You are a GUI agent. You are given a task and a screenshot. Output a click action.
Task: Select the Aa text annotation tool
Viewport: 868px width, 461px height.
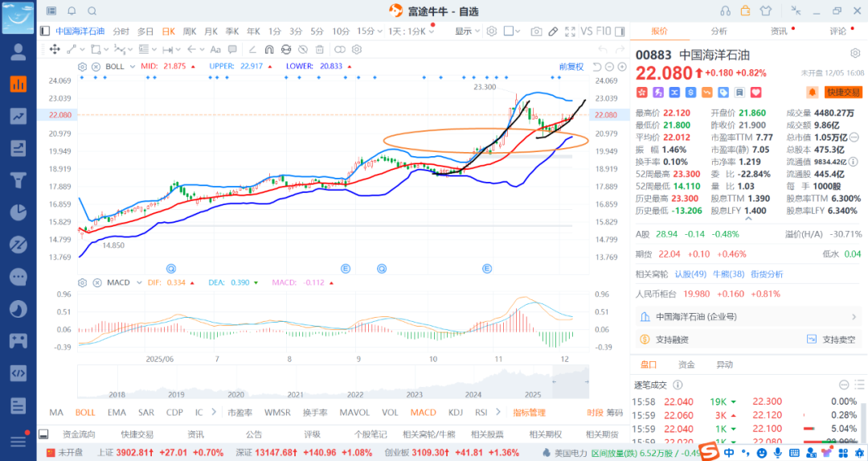[x=215, y=49]
